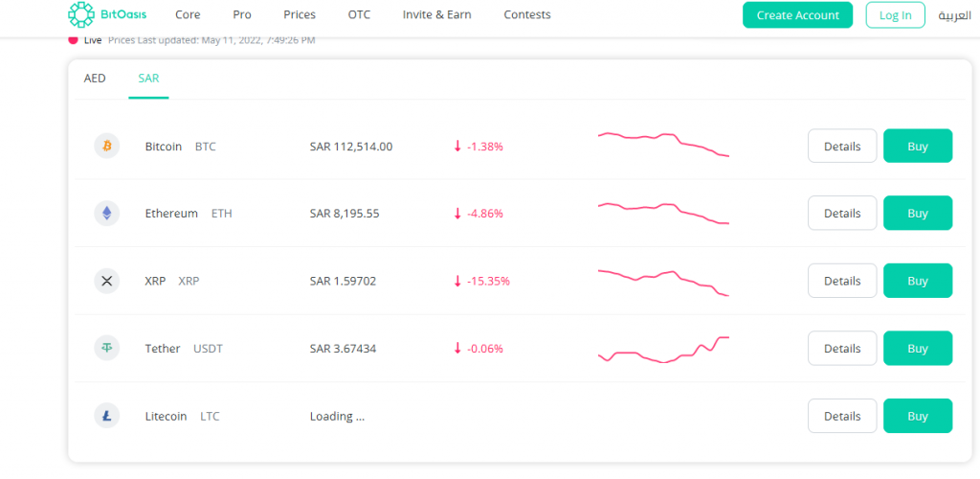
Task: Click the Tether name text
Action: pyautogui.click(x=163, y=349)
